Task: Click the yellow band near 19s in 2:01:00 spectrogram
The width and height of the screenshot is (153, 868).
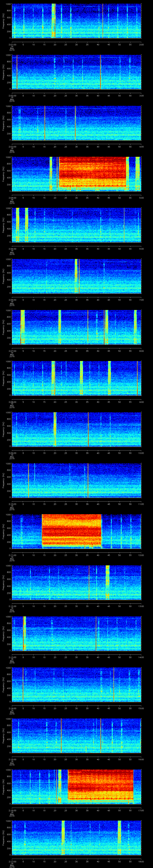Action: tap(53, 20)
